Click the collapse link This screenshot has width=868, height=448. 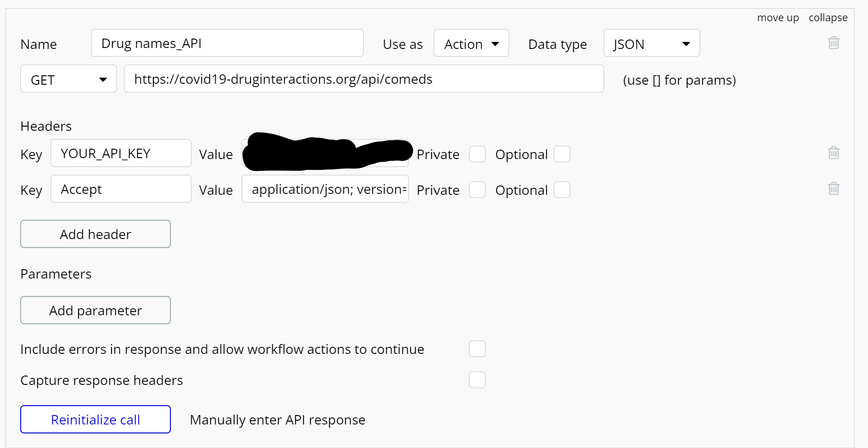click(x=828, y=17)
